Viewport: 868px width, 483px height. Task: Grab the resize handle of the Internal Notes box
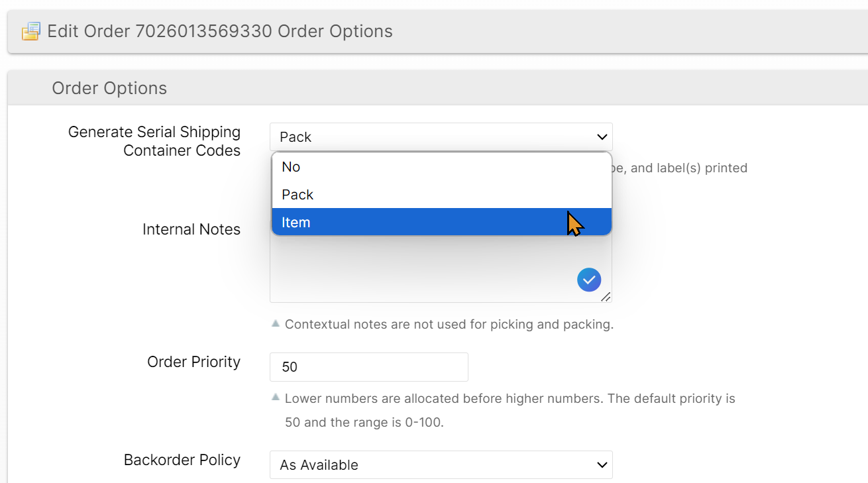click(606, 297)
